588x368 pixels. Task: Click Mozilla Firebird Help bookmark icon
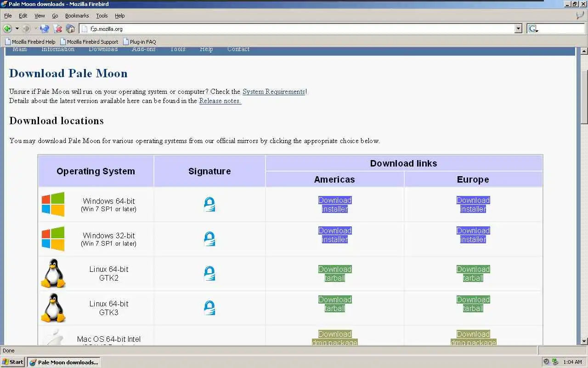(x=8, y=41)
